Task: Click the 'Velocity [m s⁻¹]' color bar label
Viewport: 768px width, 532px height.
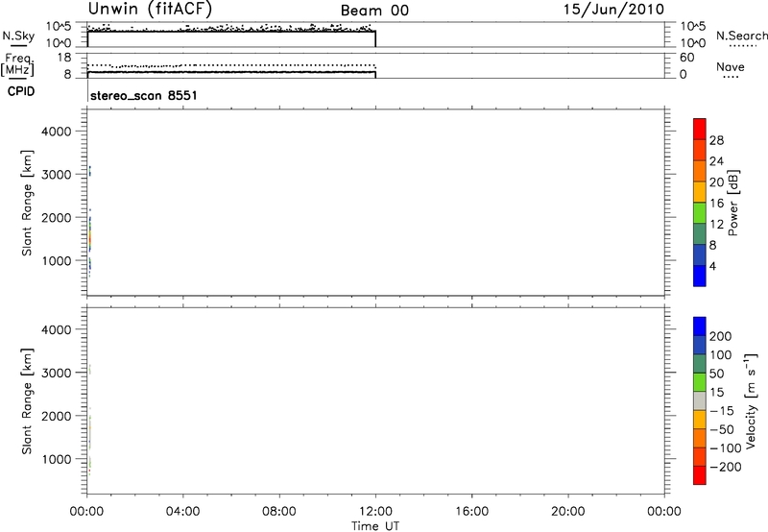Action: (x=751, y=400)
